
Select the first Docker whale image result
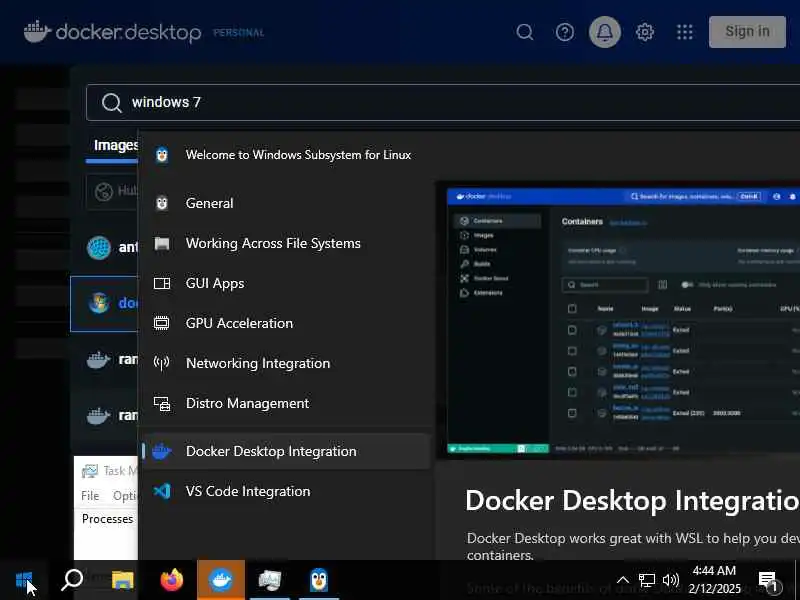(x=98, y=360)
